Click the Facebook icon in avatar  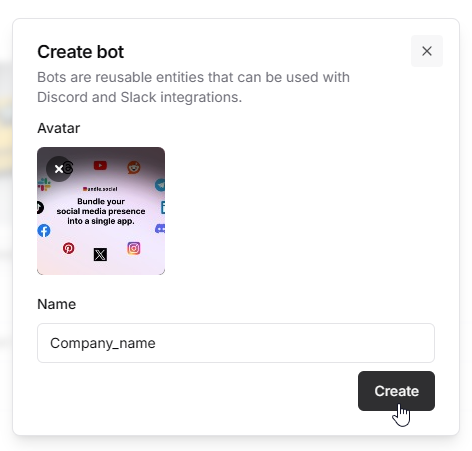[x=44, y=230]
